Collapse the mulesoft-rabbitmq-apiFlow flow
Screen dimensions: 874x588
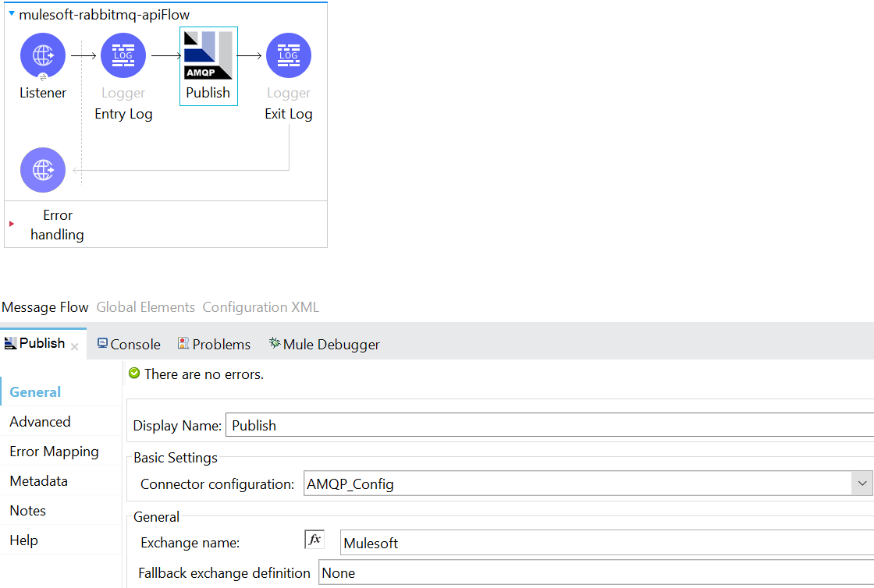coord(11,14)
